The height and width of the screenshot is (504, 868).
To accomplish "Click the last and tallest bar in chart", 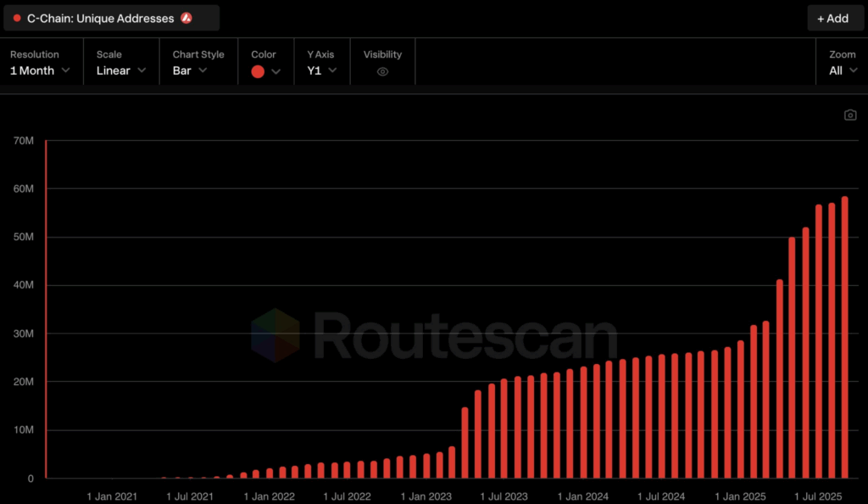I will point(845,337).
